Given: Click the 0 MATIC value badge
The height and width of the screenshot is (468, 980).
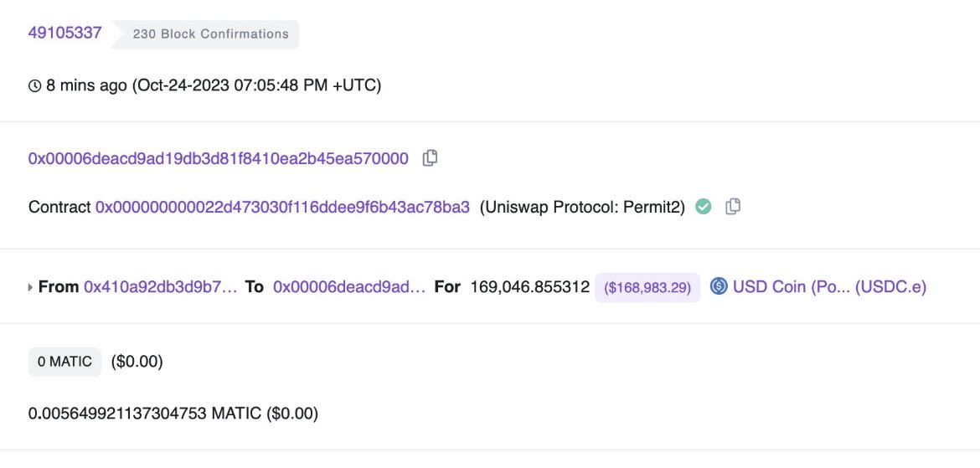Looking at the screenshot, I should (65, 362).
